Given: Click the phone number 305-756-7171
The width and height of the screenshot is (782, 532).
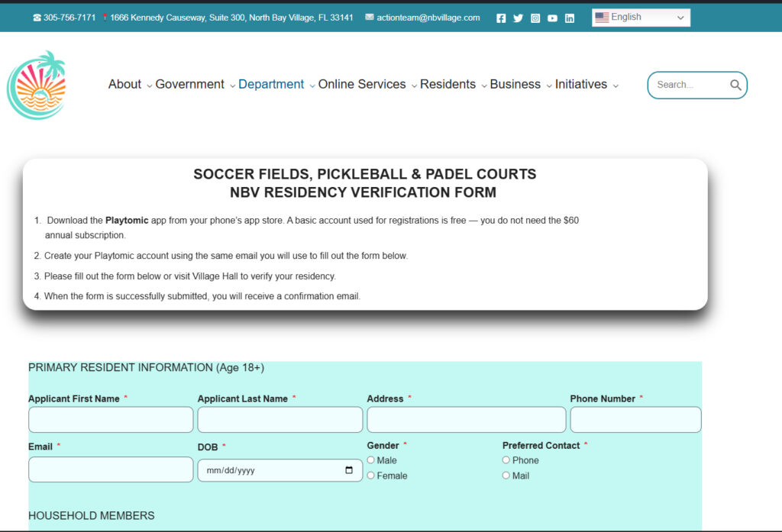Looking at the screenshot, I should tap(69, 18).
